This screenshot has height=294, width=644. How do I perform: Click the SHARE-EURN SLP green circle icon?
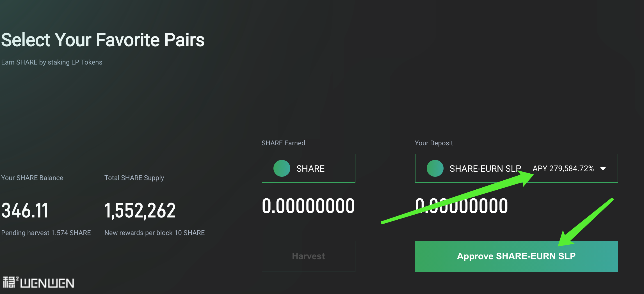click(435, 168)
